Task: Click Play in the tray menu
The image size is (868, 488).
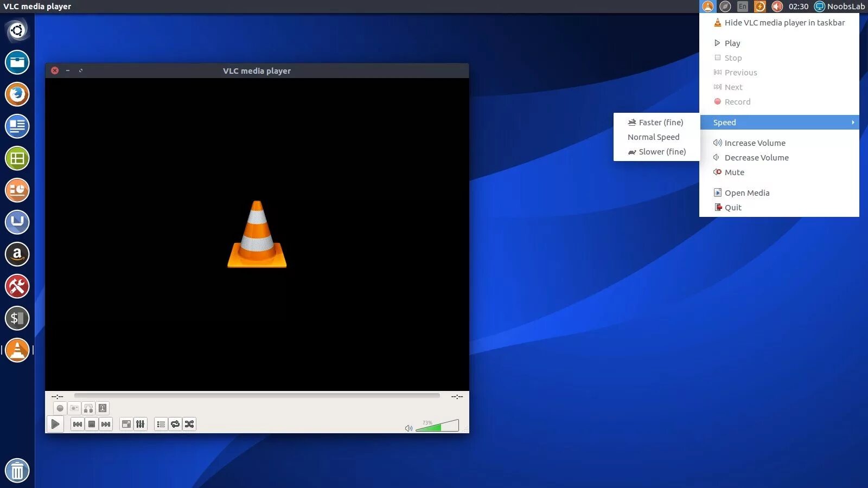Action: point(780,43)
